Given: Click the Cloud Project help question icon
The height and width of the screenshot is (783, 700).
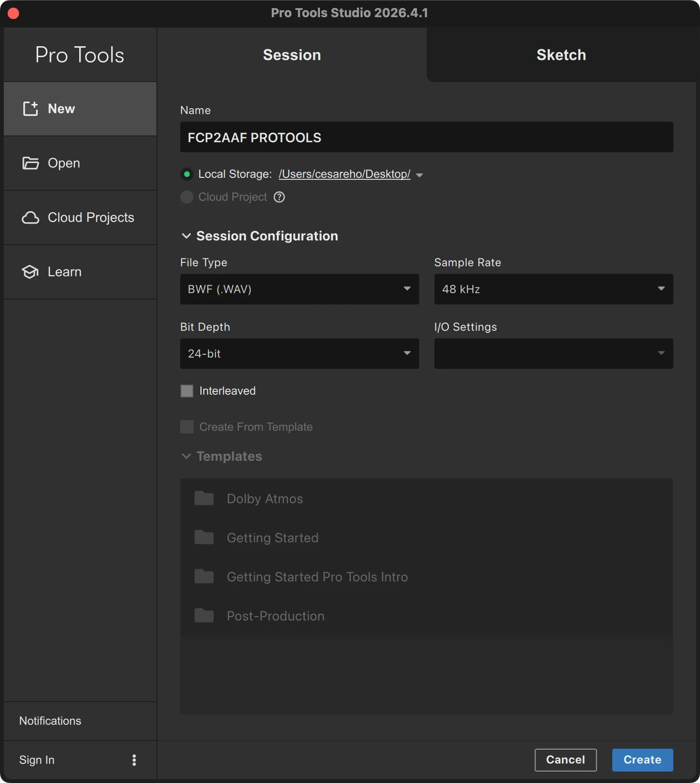Looking at the screenshot, I should (x=279, y=197).
